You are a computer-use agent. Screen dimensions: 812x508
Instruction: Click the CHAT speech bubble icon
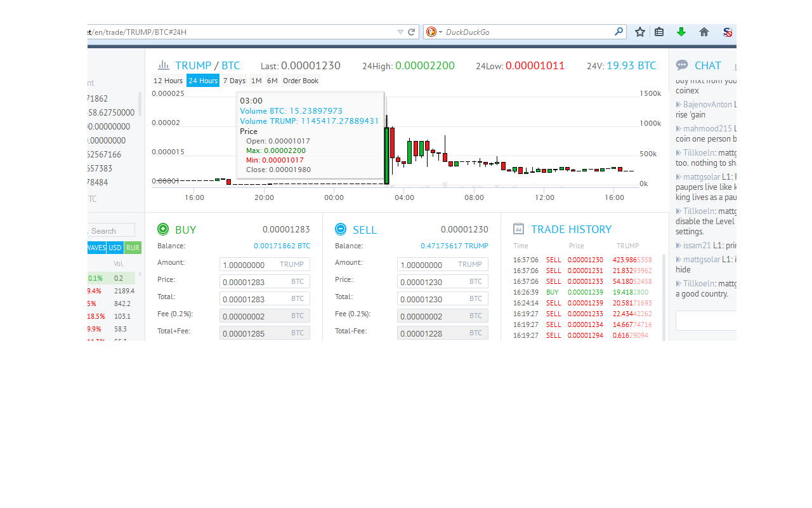(682, 65)
